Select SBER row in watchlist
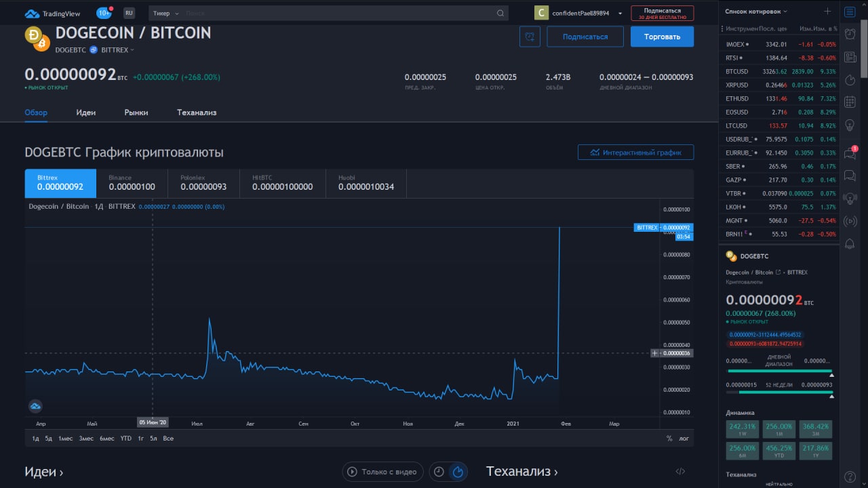 pos(781,166)
